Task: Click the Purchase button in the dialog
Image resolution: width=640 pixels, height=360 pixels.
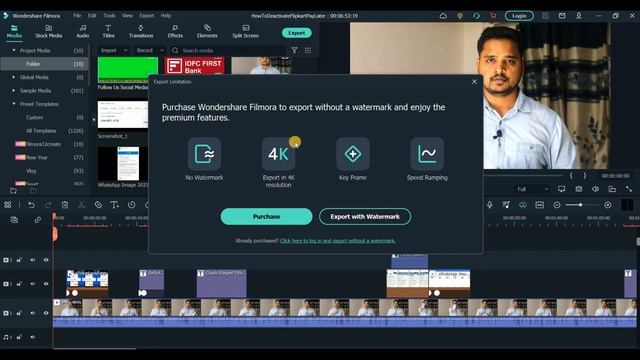Action: pyautogui.click(x=267, y=216)
